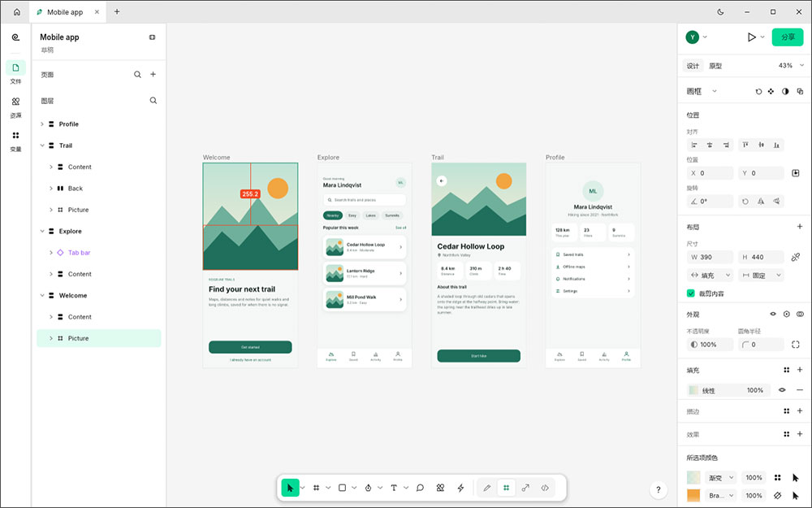Toggle layer visibility eye in 外观 header
This screenshot has width=812, height=508.
[773, 314]
